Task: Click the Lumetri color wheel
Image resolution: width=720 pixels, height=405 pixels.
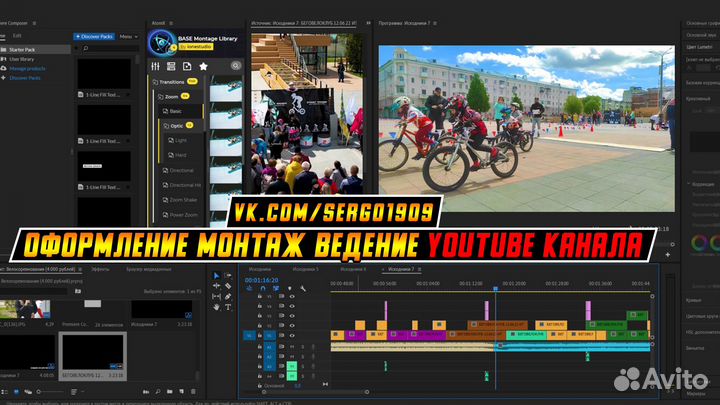Action: [x=699, y=243]
